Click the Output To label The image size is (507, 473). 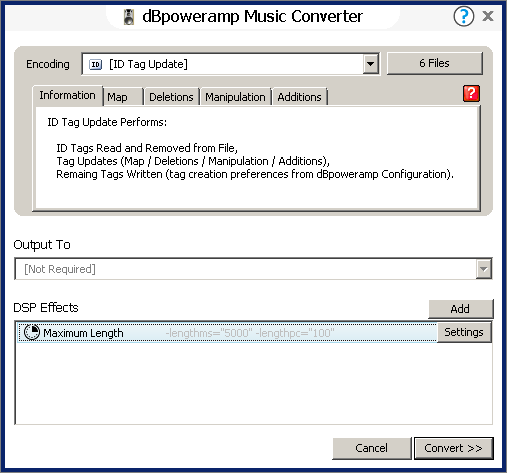(x=42, y=245)
